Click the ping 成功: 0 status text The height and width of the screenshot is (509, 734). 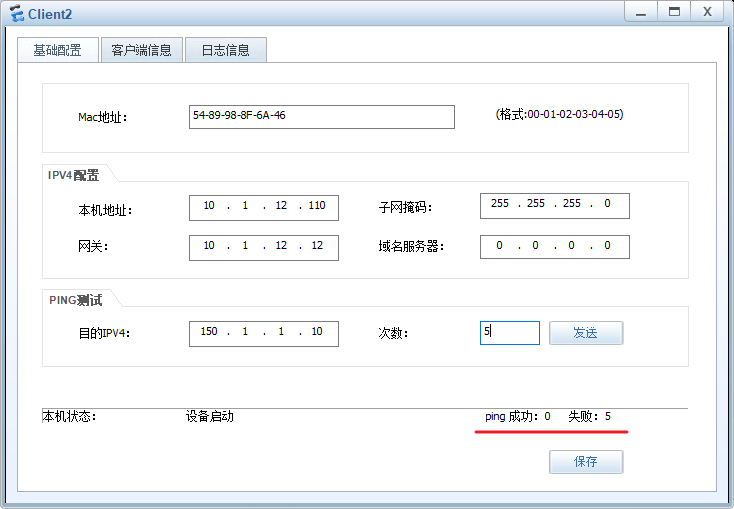click(x=518, y=416)
